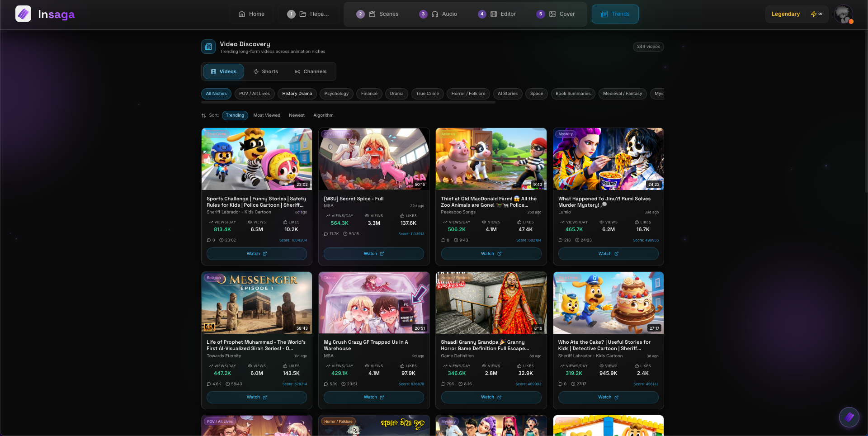
Task: Watch Life of Prophet Muhammad video
Action: [257, 397]
